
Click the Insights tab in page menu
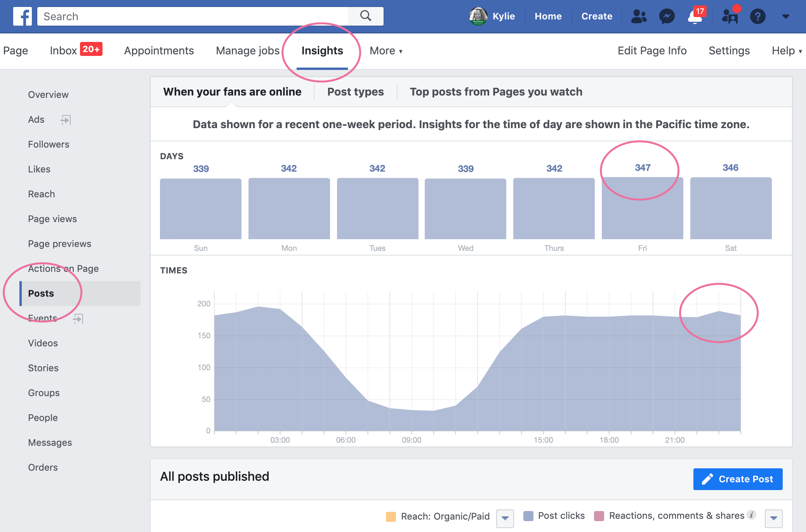point(322,50)
